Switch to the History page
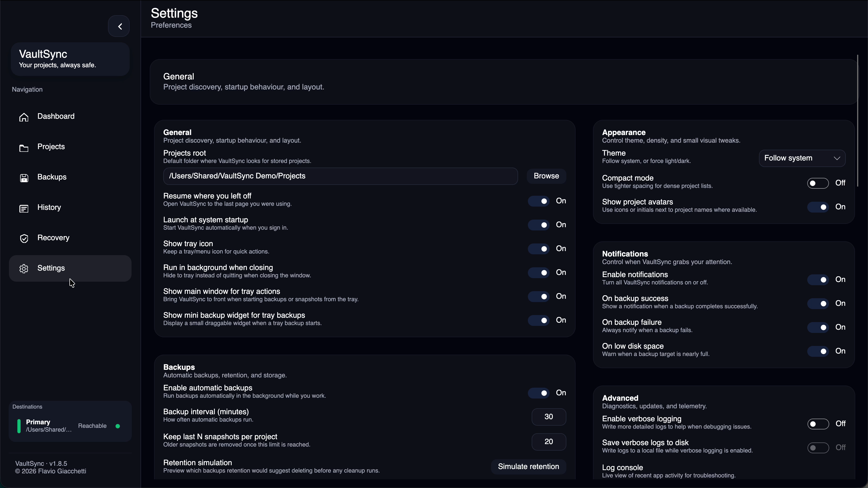868x488 pixels. [70, 207]
